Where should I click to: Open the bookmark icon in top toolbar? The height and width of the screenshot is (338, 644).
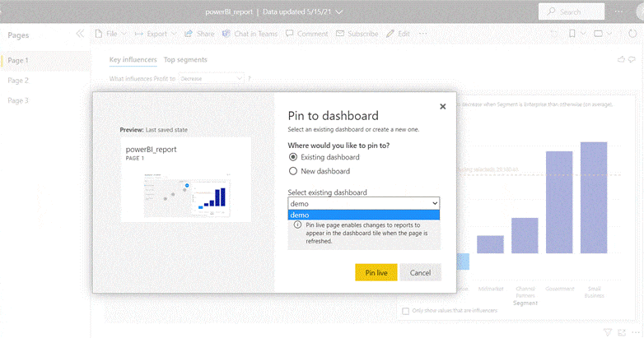pos(572,34)
